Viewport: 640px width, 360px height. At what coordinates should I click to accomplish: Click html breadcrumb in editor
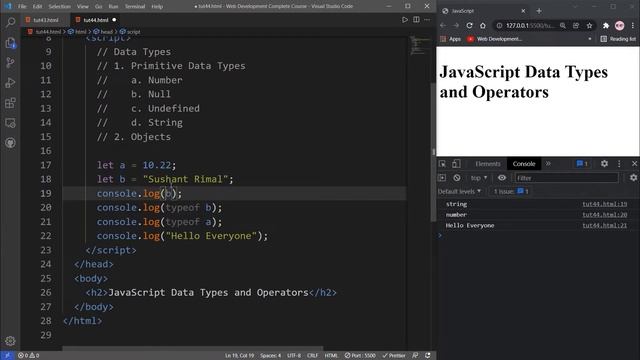(x=78, y=31)
